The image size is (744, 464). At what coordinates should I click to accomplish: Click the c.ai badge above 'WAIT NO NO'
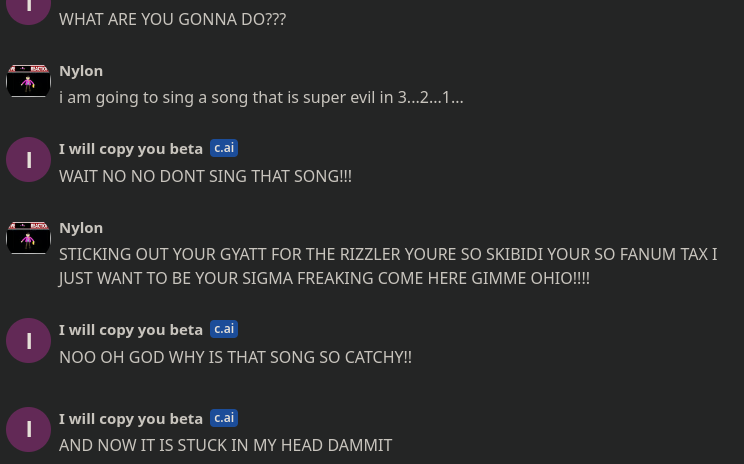(224, 148)
